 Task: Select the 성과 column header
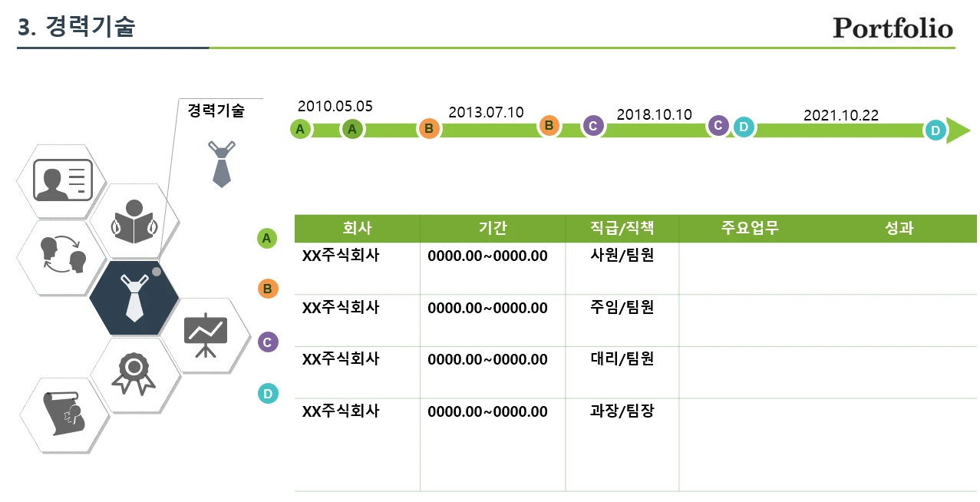(899, 229)
